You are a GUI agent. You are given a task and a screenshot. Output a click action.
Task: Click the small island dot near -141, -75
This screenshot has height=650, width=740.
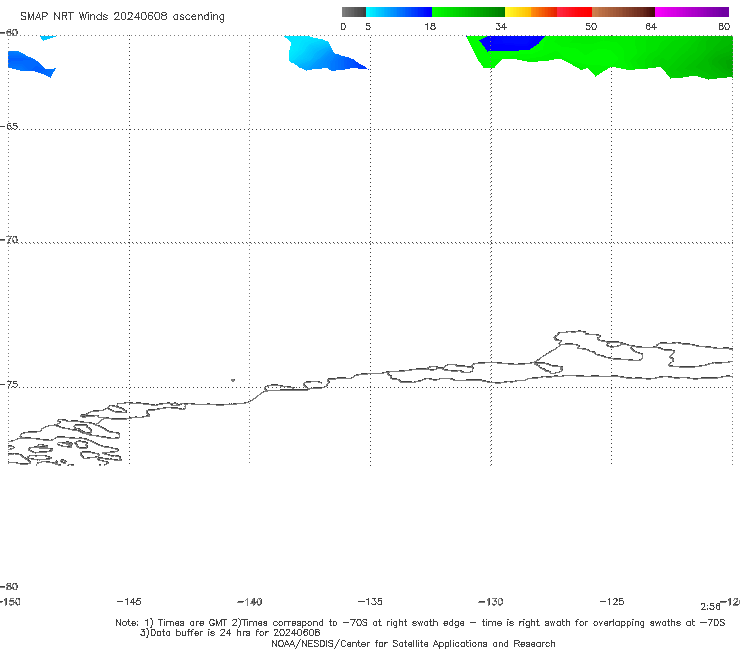(233, 380)
